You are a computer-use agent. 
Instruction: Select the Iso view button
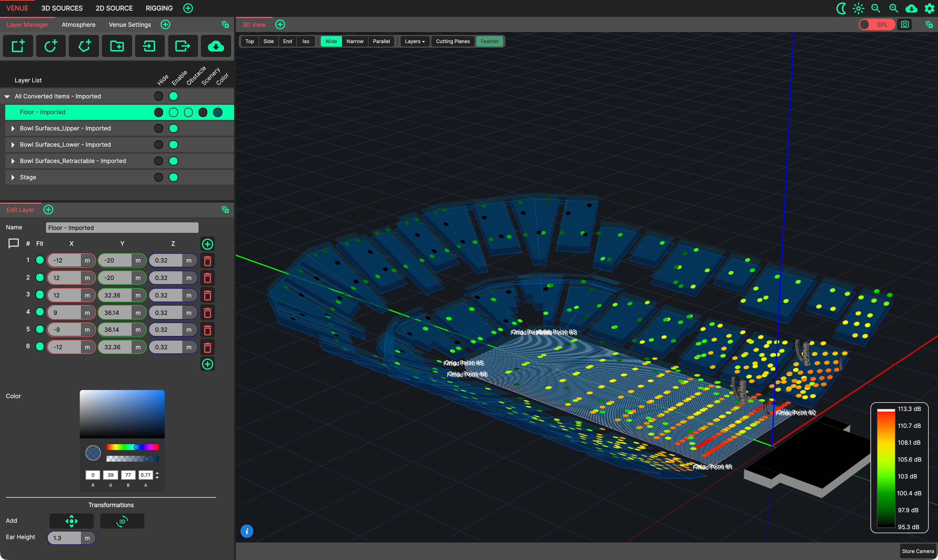pyautogui.click(x=306, y=42)
